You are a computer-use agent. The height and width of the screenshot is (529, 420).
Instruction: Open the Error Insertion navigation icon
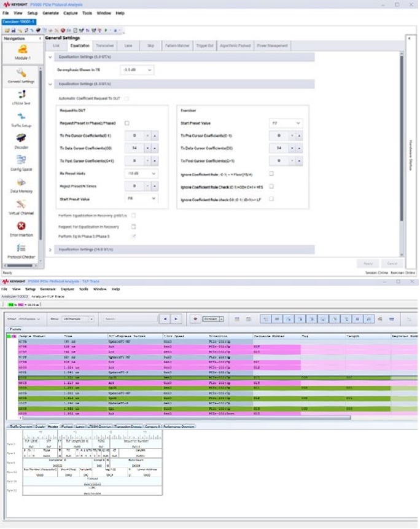(x=21, y=228)
